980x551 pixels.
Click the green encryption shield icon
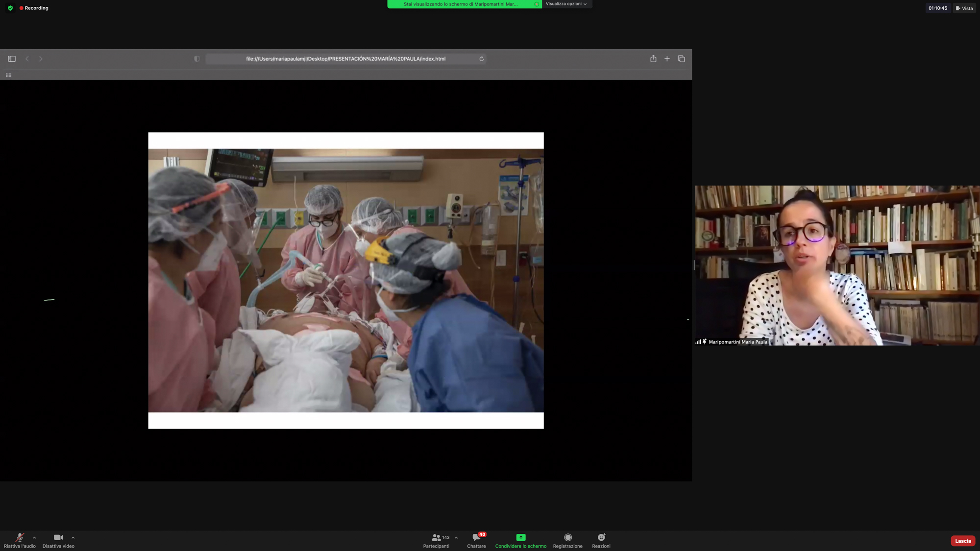pos(10,8)
